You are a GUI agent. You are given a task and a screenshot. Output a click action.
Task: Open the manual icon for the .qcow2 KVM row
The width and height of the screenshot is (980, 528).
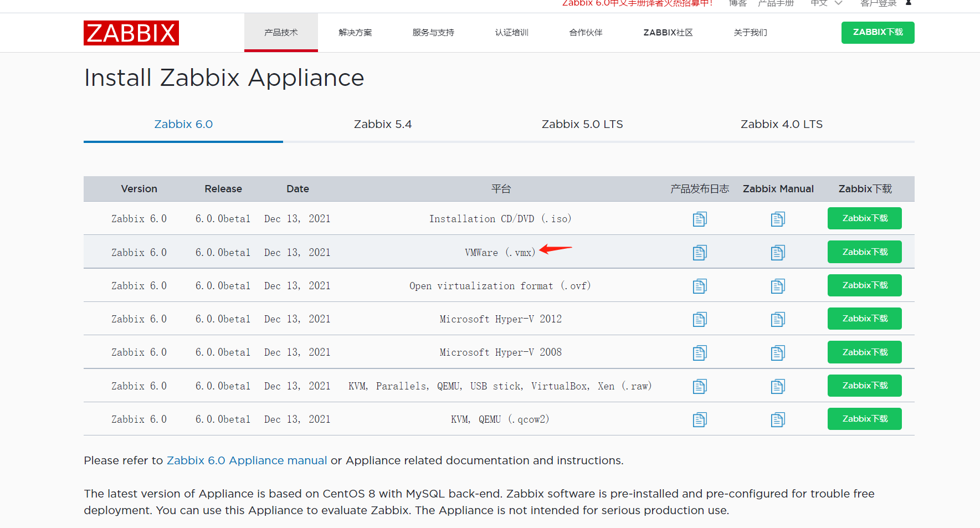pyautogui.click(x=778, y=419)
